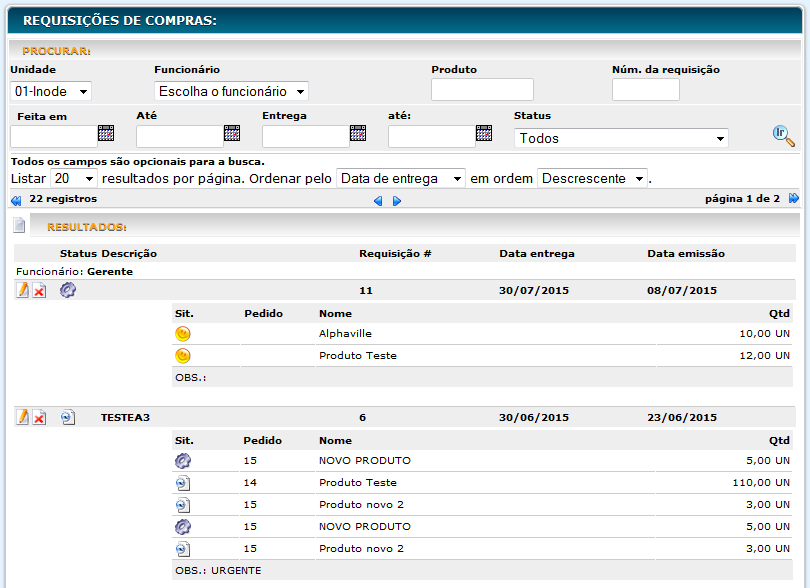Delete TESTEA3 requisition with red X icon
Screen dimensions: 810x588
pyautogui.click(x=39, y=417)
